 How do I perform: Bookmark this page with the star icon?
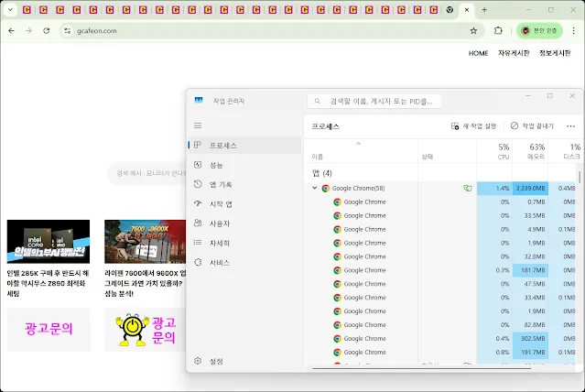(x=473, y=30)
